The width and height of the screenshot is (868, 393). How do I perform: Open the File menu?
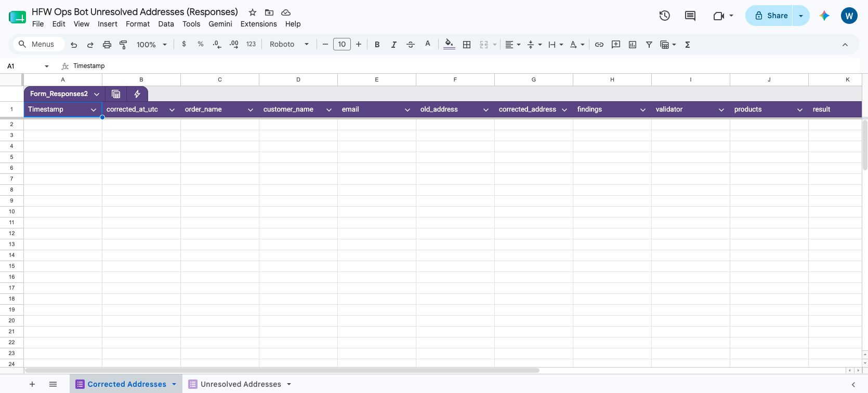point(38,24)
